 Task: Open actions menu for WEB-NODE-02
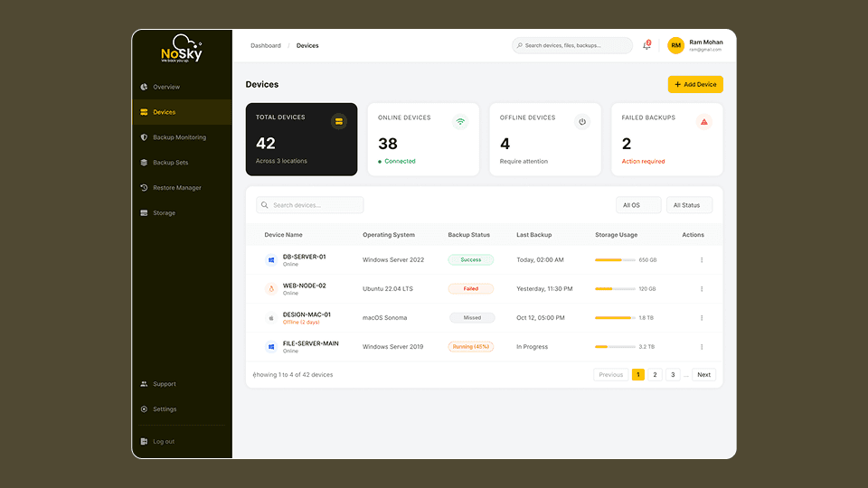[702, 289]
